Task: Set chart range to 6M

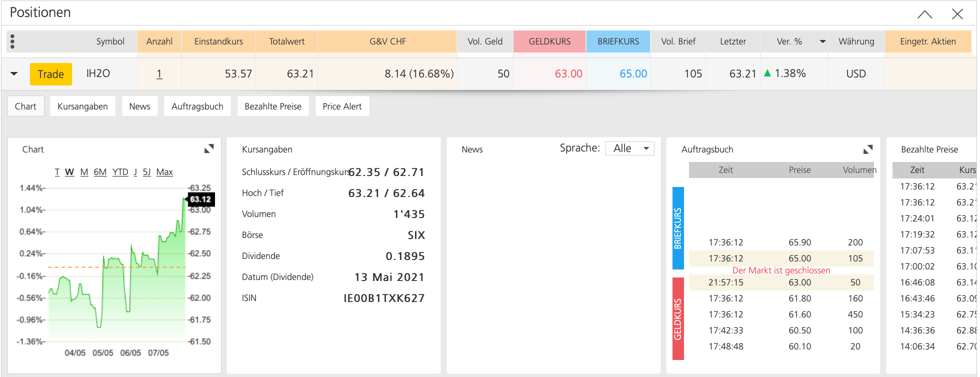Action: (100, 172)
